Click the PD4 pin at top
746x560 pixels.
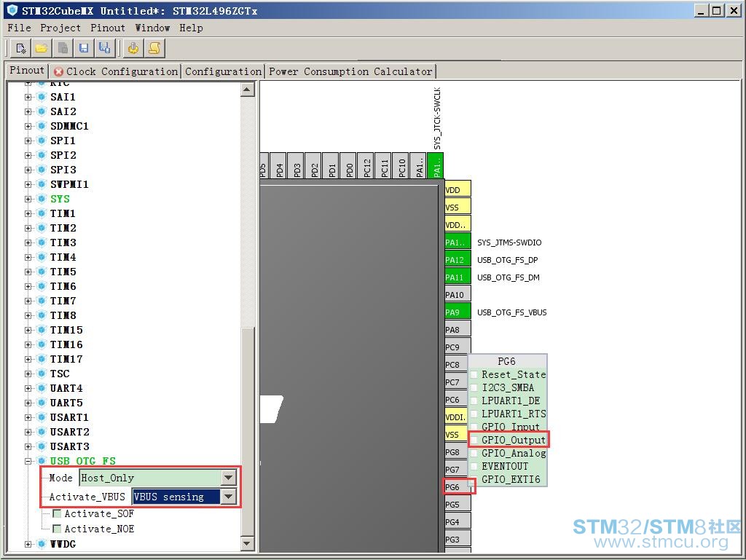coord(279,166)
